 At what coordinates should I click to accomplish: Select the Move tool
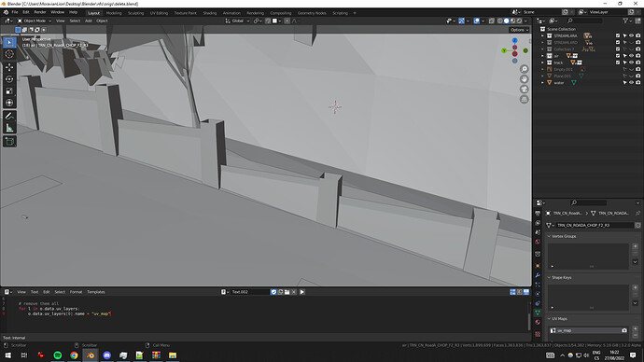point(9,67)
